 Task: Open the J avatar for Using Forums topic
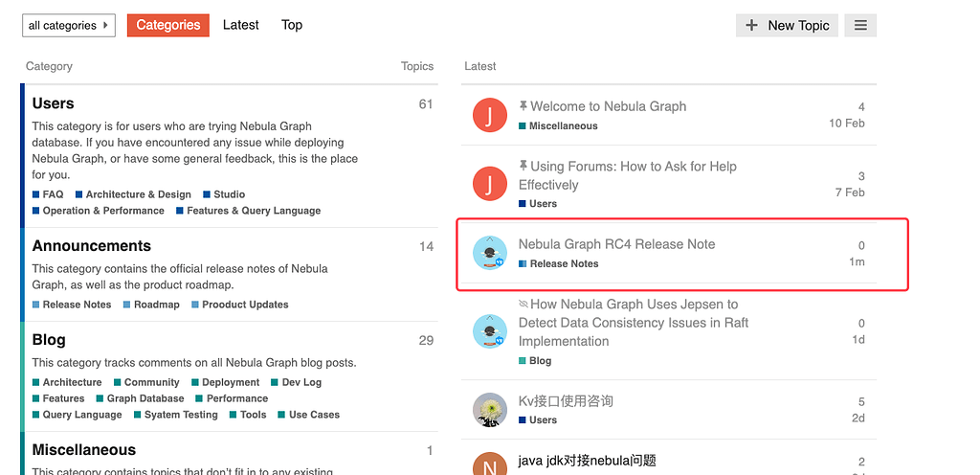[489, 184]
